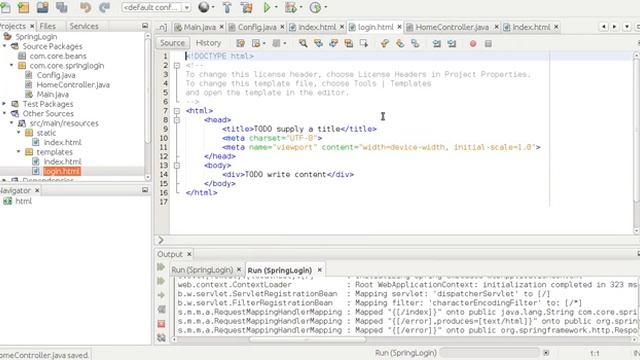Run the project with the green play icon
The height and width of the screenshot is (360, 640).
tap(267, 7)
